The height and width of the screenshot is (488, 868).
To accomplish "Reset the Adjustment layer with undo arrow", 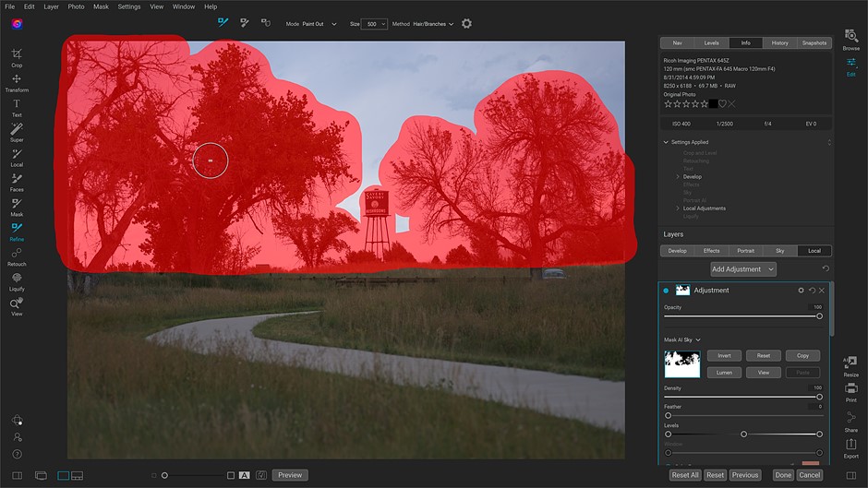I will pyautogui.click(x=812, y=291).
